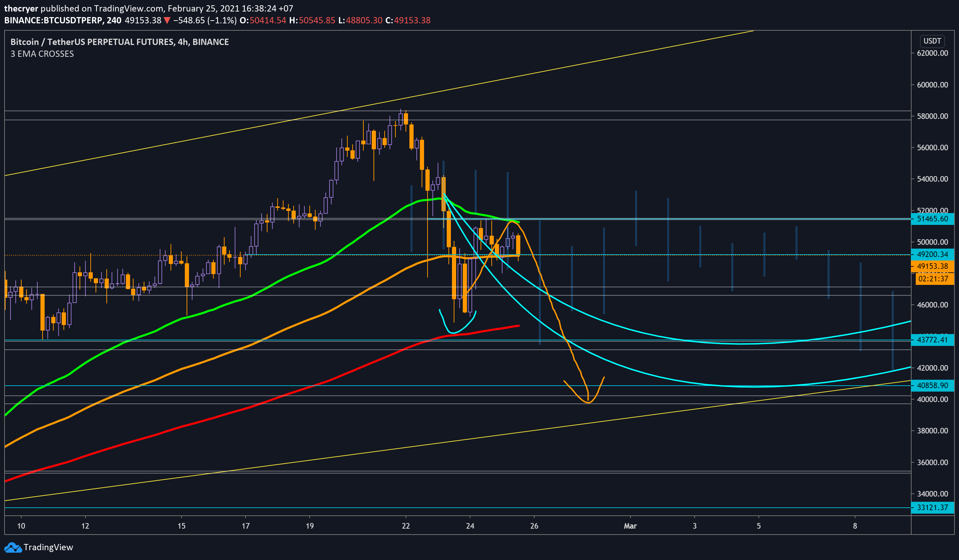
Task: Click the 58000.00 price axis tick
Action: [932, 116]
